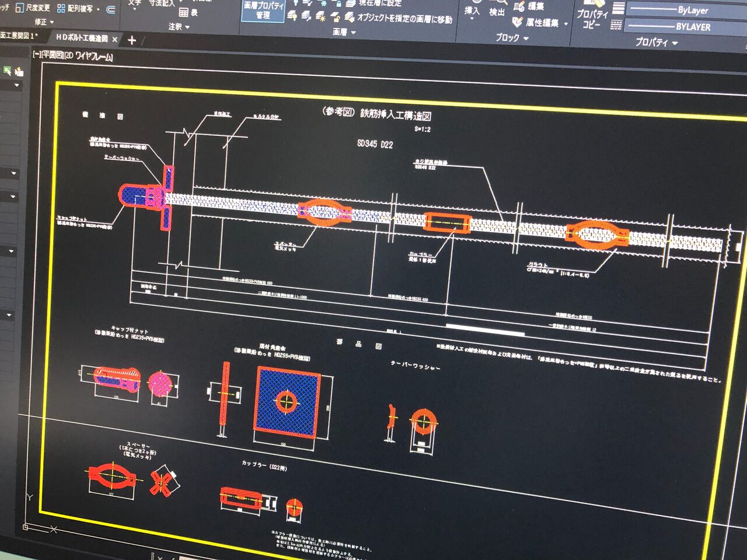The height and width of the screenshot is (560, 747).
Task: Activate the 配列複写 array tool
Action: (74, 8)
